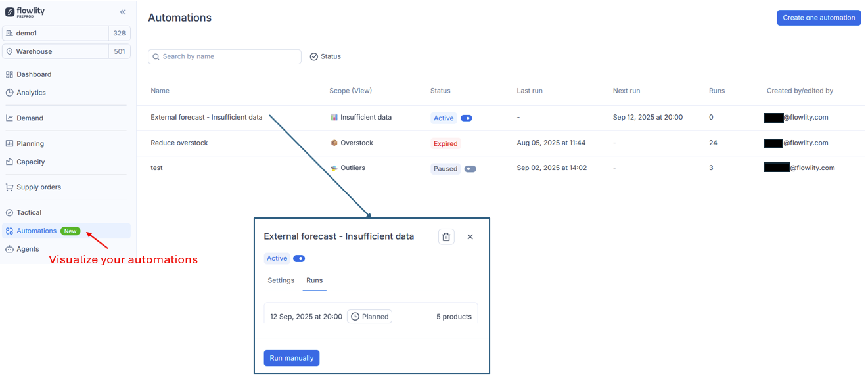The width and height of the screenshot is (868, 381).
Task: Open the Status filter dropdown
Action: pyautogui.click(x=325, y=57)
